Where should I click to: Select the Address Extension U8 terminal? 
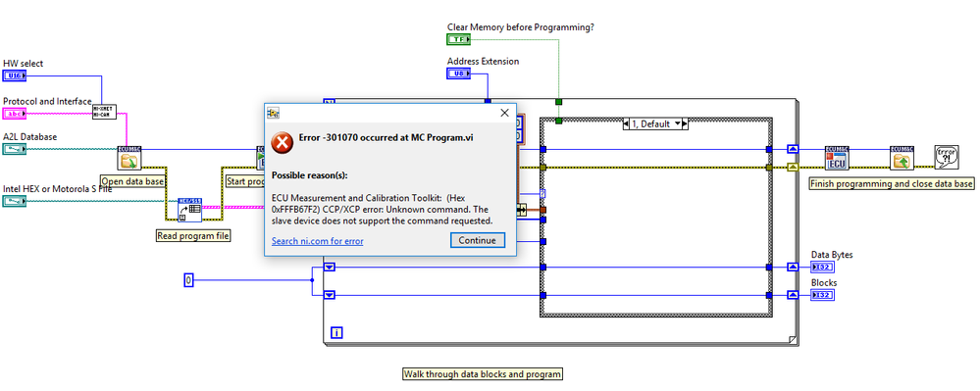[458, 73]
